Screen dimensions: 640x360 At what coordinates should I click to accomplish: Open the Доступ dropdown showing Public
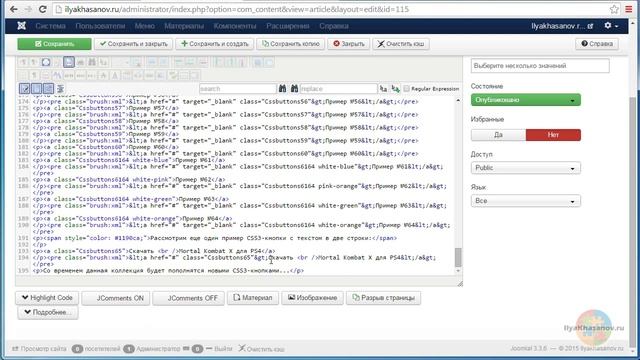click(x=526, y=168)
